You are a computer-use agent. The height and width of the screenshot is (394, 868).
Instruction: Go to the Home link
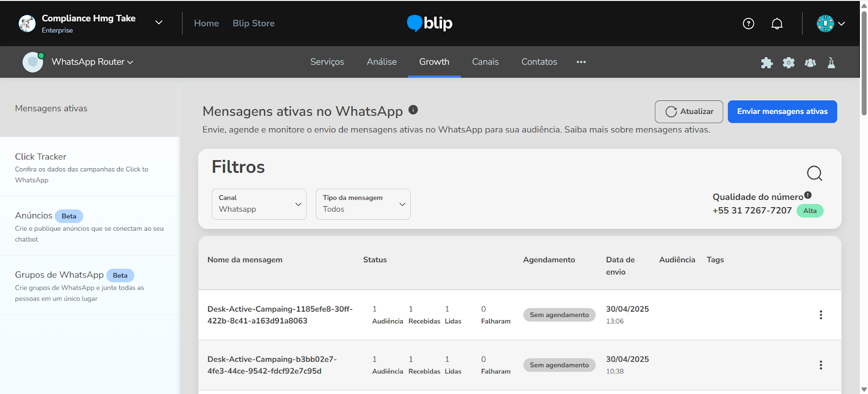(206, 23)
